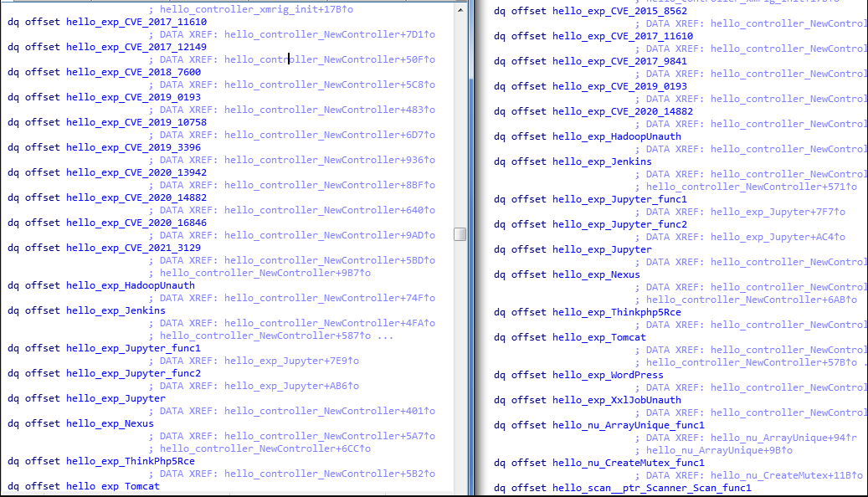Follow the NewController+6AB cross reference
Viewport: 868px width, 497px height.
(752, 300)
